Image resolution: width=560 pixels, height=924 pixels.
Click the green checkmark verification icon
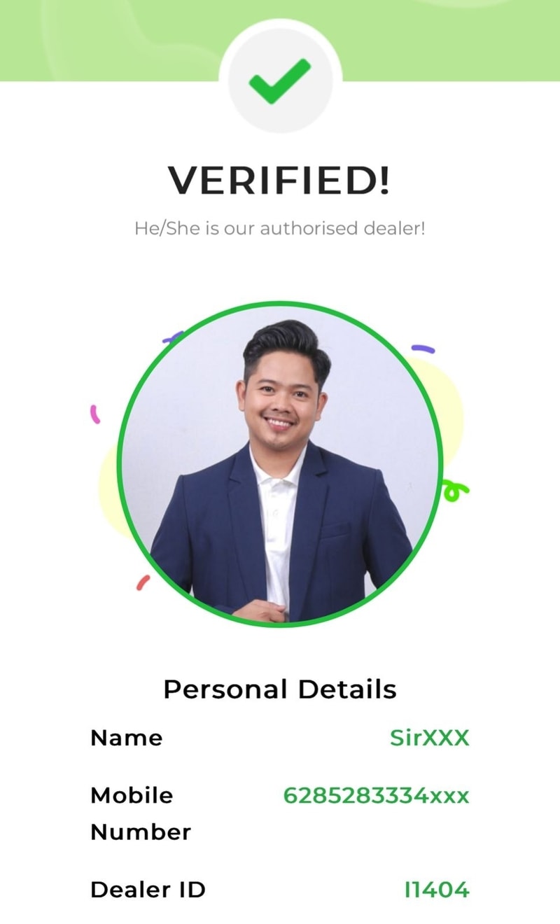(x=280, y=79)
